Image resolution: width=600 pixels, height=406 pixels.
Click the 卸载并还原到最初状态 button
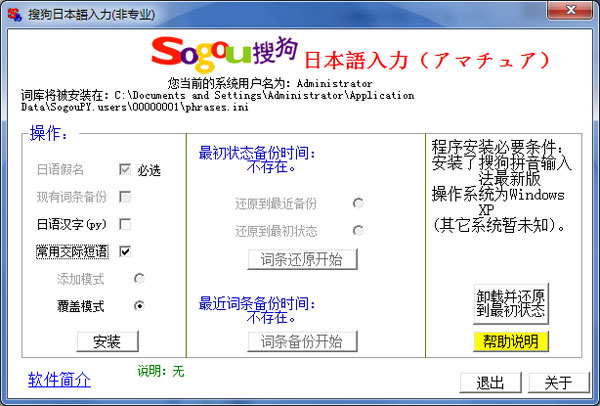511,303
